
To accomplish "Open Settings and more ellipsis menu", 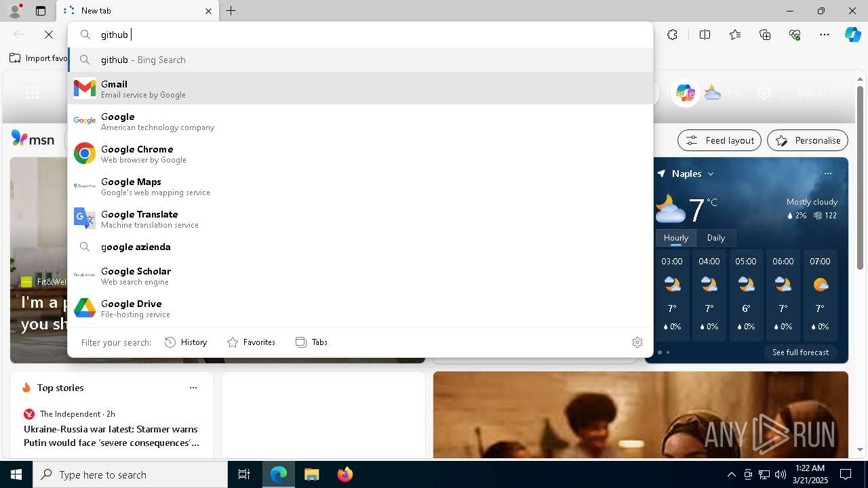I will point(825,35).
